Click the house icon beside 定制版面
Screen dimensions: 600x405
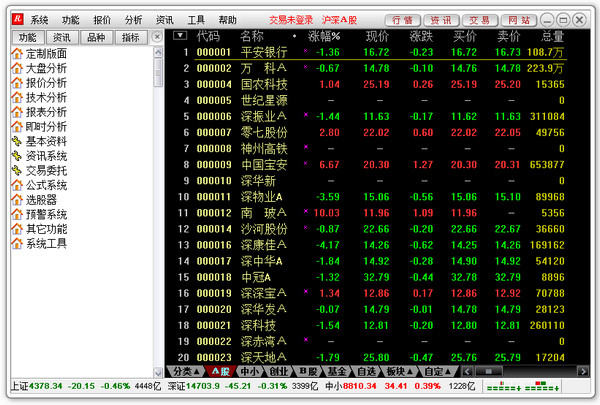[x=17, y=54]
